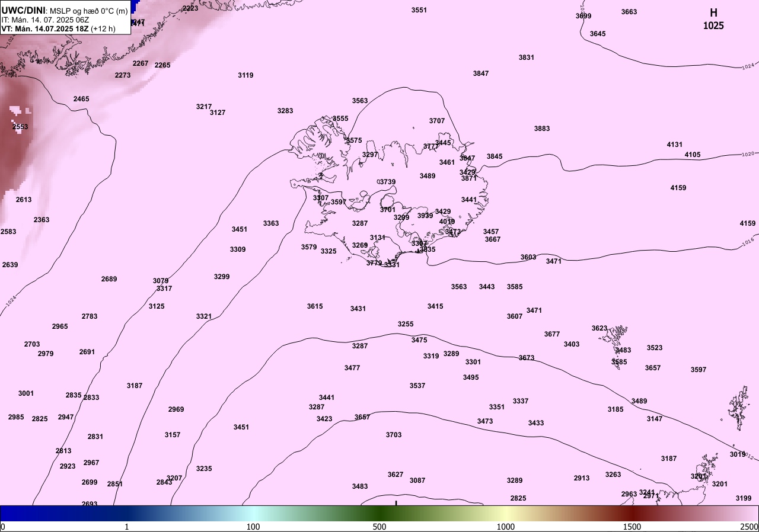Click the height value 3703

click(x=394, y=435)
